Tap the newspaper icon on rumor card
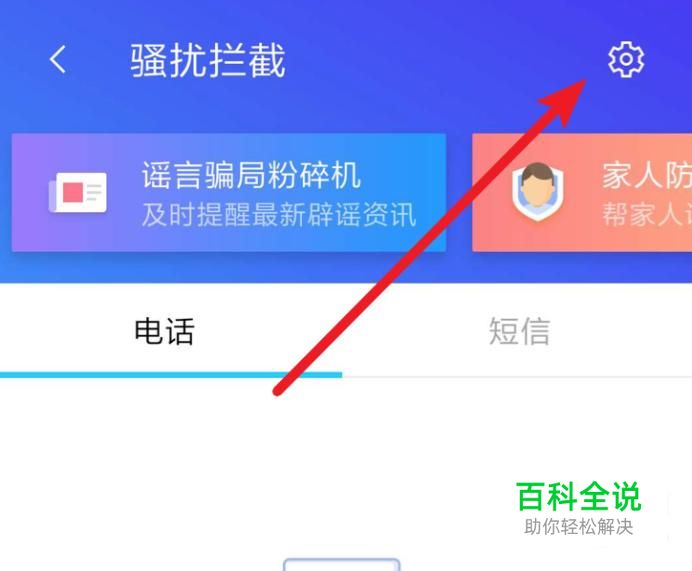Screen dimensions: 692x571 pos(78,192)
